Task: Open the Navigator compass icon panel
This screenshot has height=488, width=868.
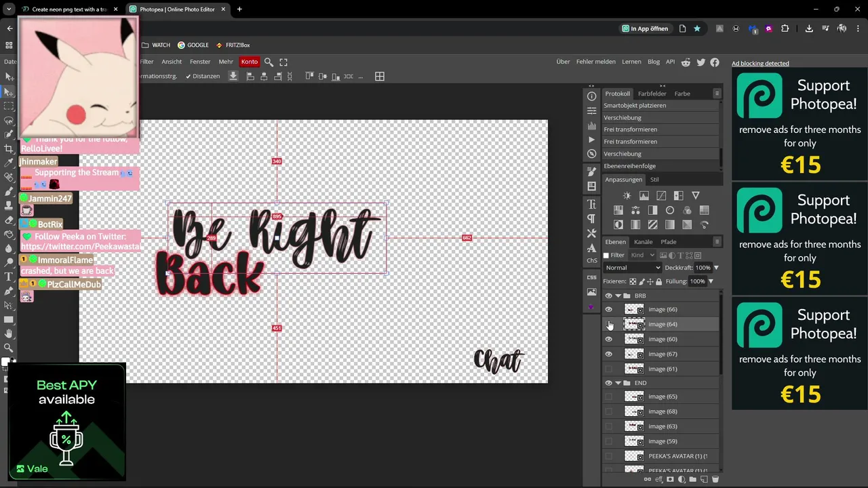Action: coord(591,154)
